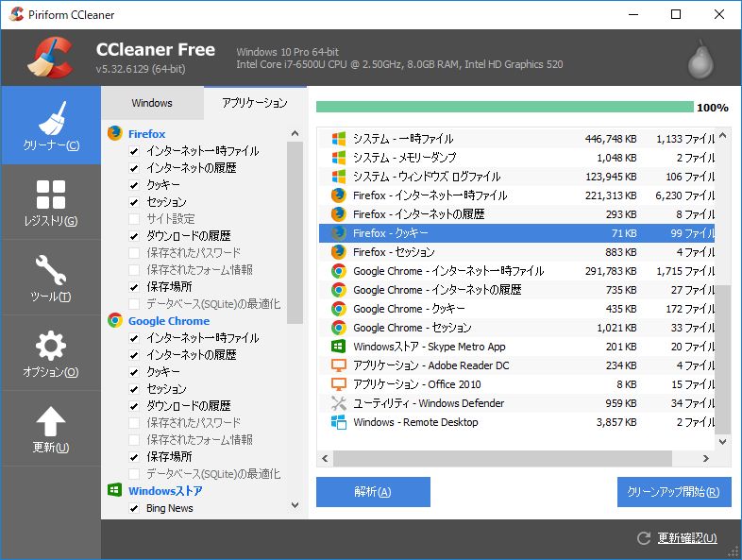Click the green 100% progress bar
Image resolution: width=742 pixels, height=560 pixels.
(505, 107)
